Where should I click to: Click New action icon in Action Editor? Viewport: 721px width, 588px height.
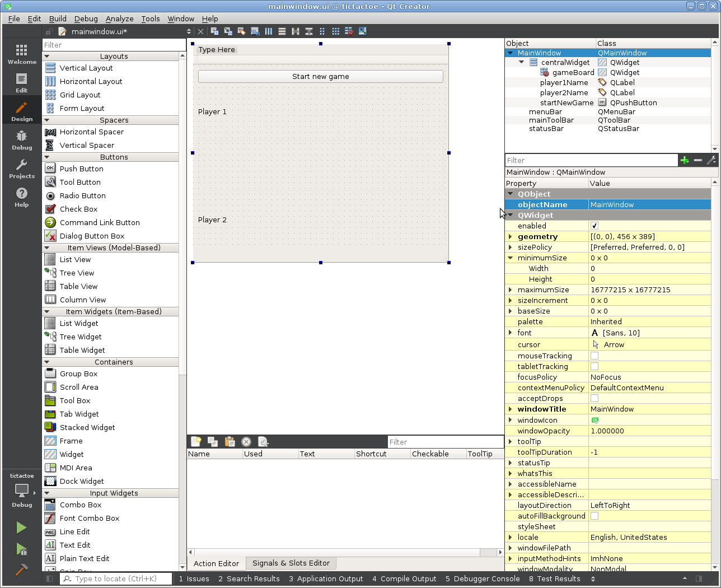tap(196, 442)
